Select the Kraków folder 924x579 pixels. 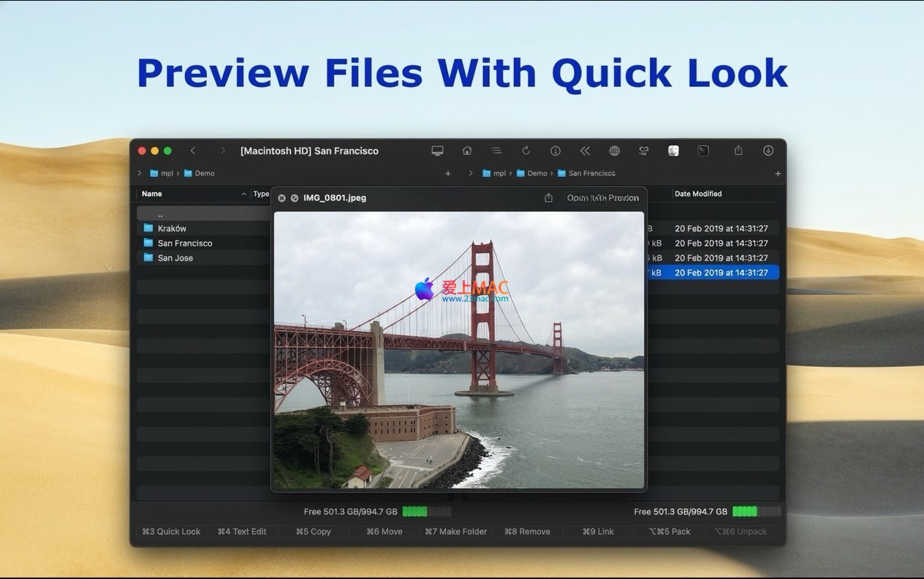tap(172, 228)
